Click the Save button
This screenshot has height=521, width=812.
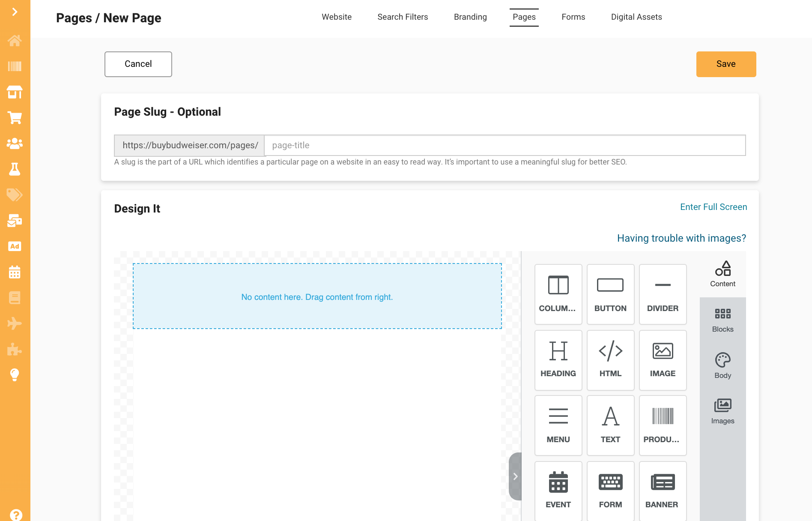(x=726, y=64)
